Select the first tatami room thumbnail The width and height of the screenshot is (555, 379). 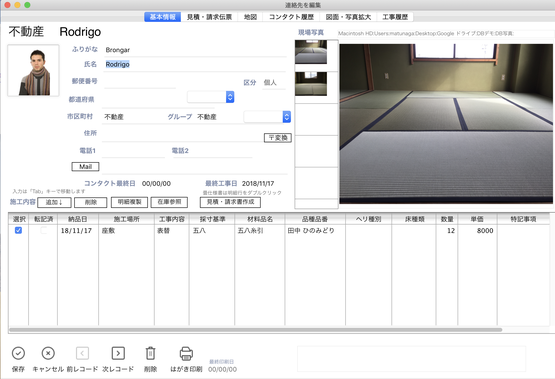[x=311, y=52]
